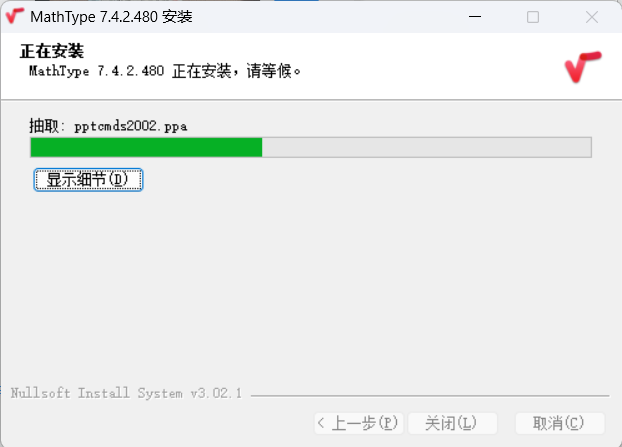
Task: Click the Nullsoft Install System version text
Action: coord(126,393)
